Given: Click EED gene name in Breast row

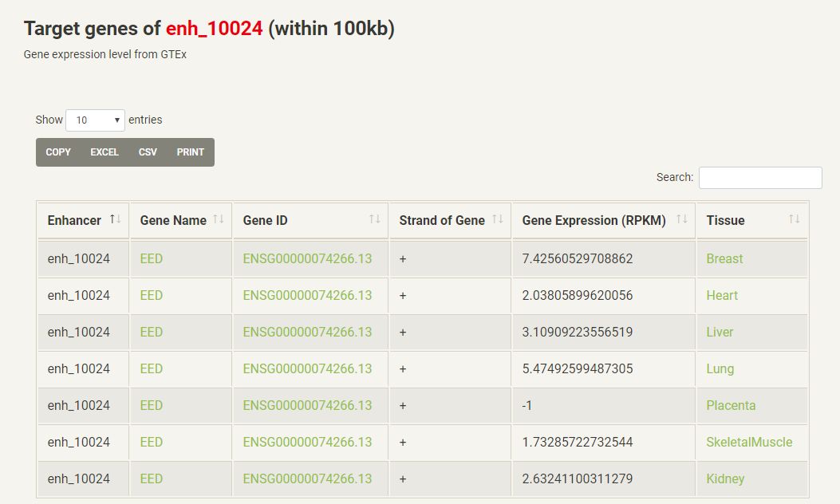Looking at the screenshot, I should tap(151, 258).
